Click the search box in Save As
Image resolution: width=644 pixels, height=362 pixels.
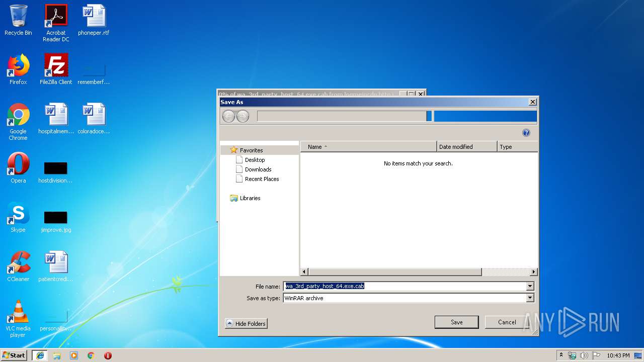click(485, 116)
